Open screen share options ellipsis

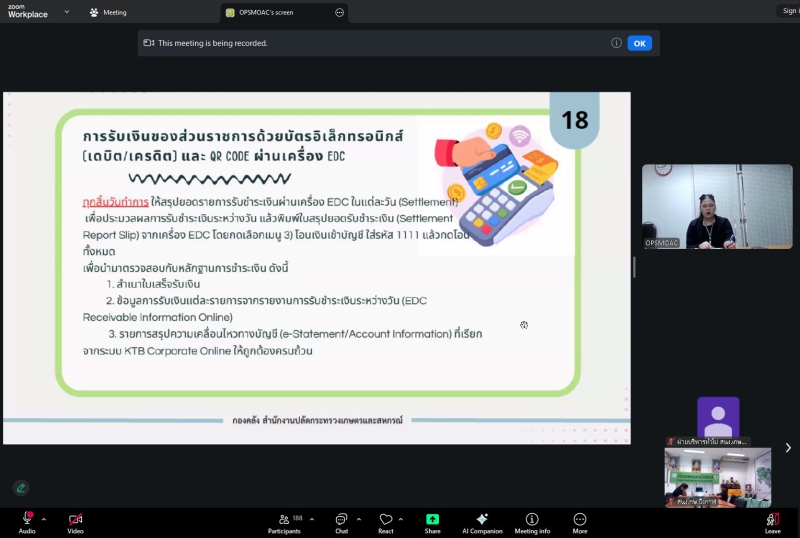[340, 12]
